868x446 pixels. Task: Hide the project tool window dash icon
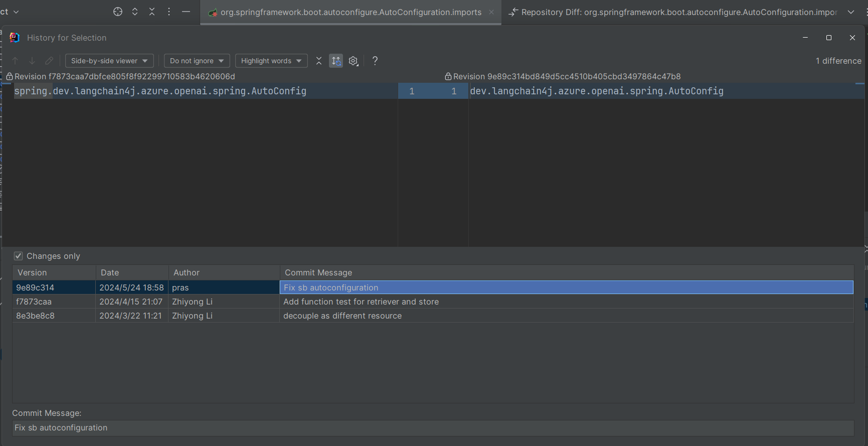pos(186,12)
